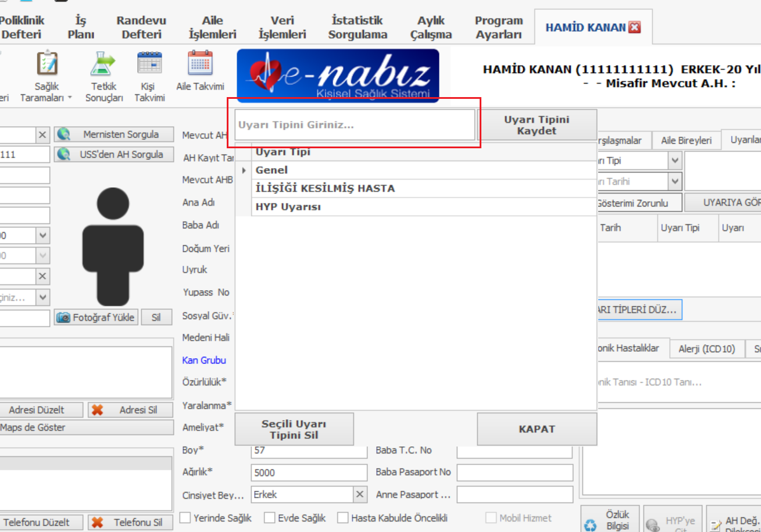Image resolution: width=761 pixels, height=532 pixels.
Task: Click Uyarı Tipi header in warnings grid
Action: point(688,228)
